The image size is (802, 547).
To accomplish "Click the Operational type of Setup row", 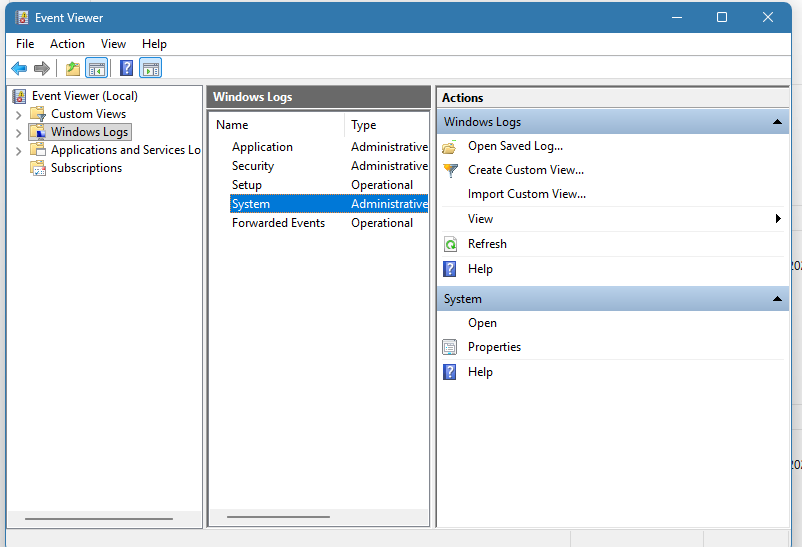I will (382, 185).
